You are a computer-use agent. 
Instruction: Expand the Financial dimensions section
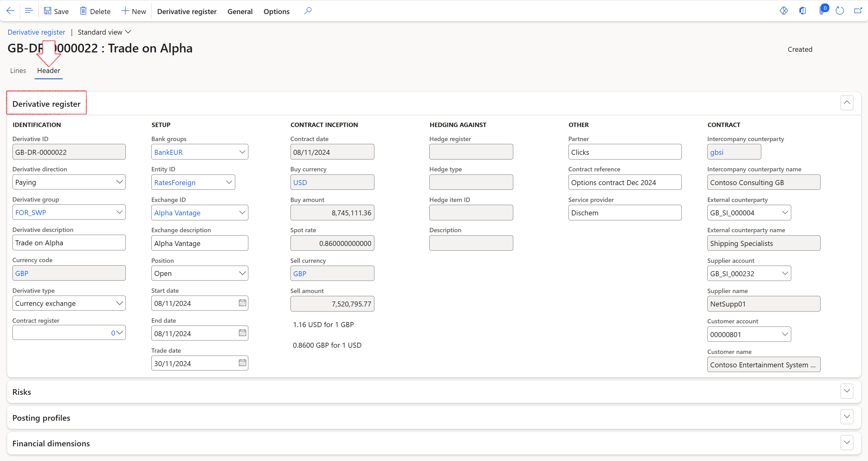[846, 442]
